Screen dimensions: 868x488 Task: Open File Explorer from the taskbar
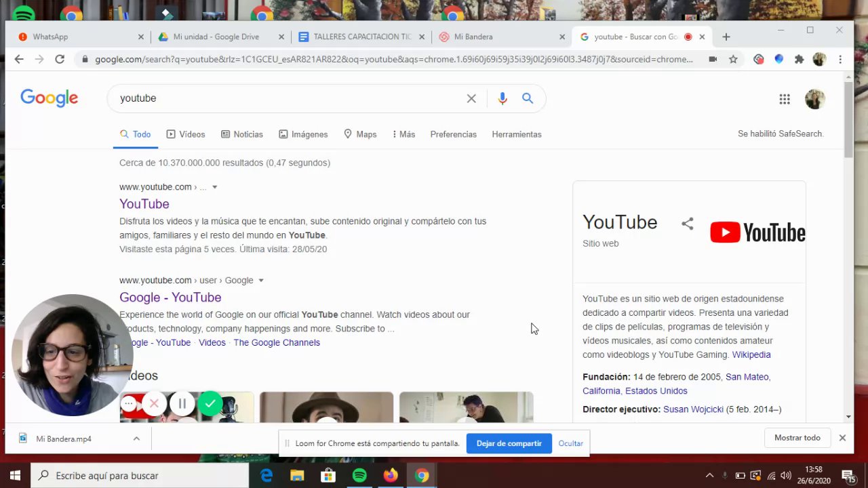[x=297, y=476]
